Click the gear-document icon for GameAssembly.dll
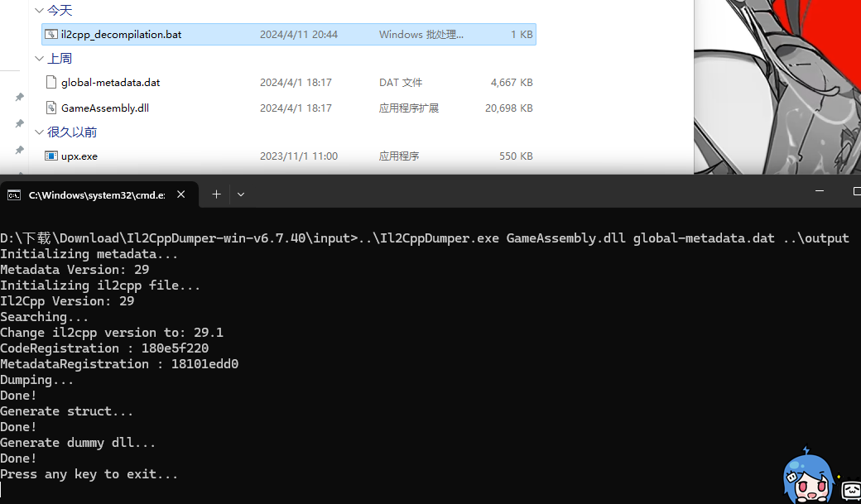This screenshot has width=861, height=504. [x=51, y=108]
